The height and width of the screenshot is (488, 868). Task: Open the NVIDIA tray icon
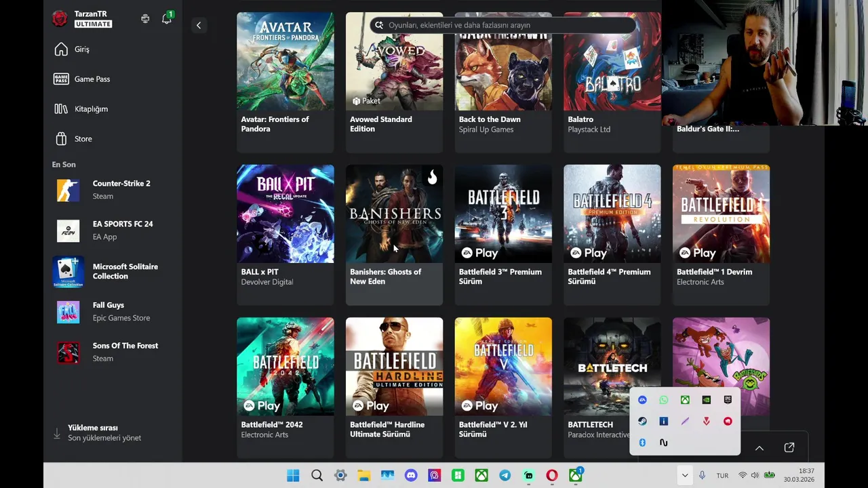pyautogui.click(x=706, y=400)
